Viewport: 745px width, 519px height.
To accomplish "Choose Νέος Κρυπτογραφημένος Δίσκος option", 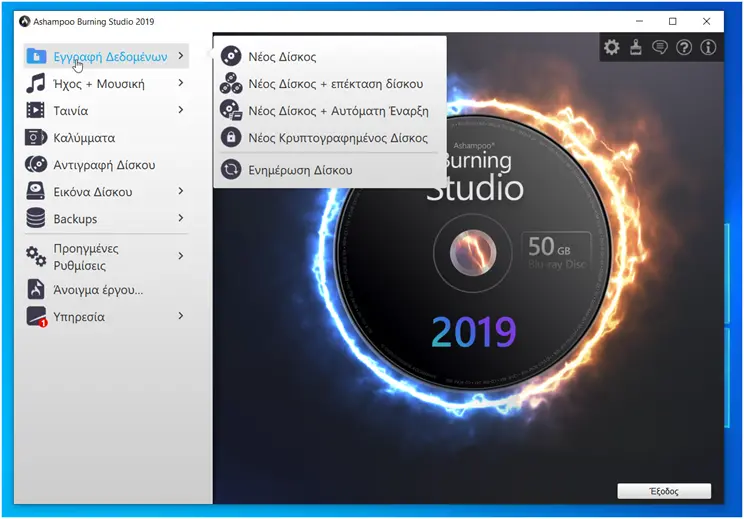I will coord(329,137).
